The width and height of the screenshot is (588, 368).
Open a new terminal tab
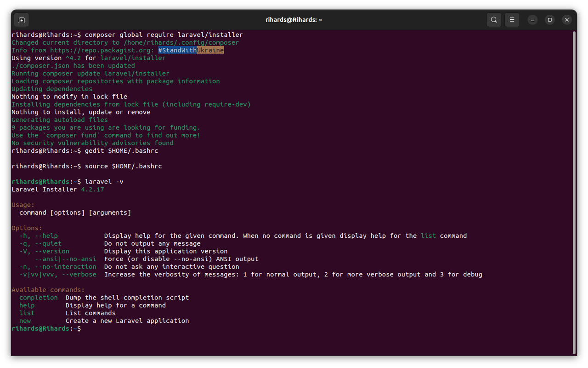[21, 20]
